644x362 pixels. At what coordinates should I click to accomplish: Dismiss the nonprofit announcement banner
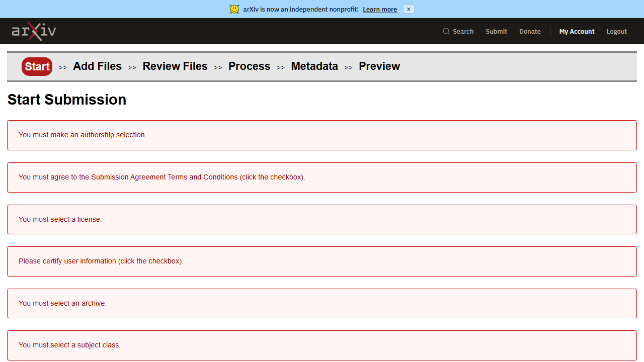click(x=409, y=9)
